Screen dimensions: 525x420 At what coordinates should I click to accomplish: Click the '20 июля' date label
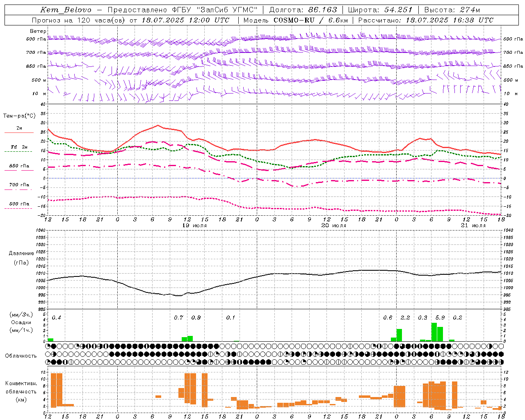click(x=333, y=226)
